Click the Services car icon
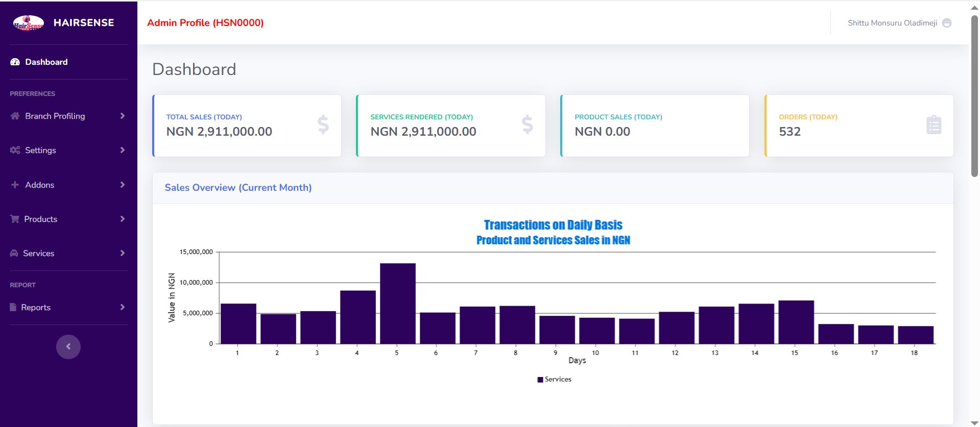This screenshot has height=427, width=980. coord(14,254)
